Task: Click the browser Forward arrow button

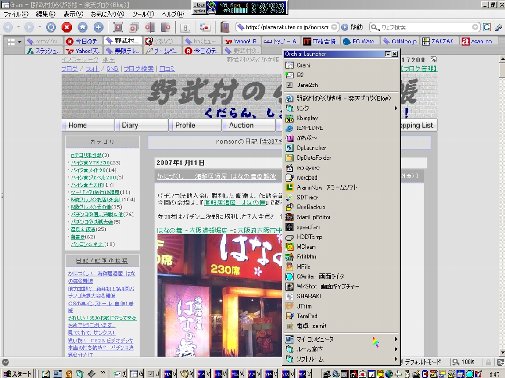Action: [x=29, y=27]
